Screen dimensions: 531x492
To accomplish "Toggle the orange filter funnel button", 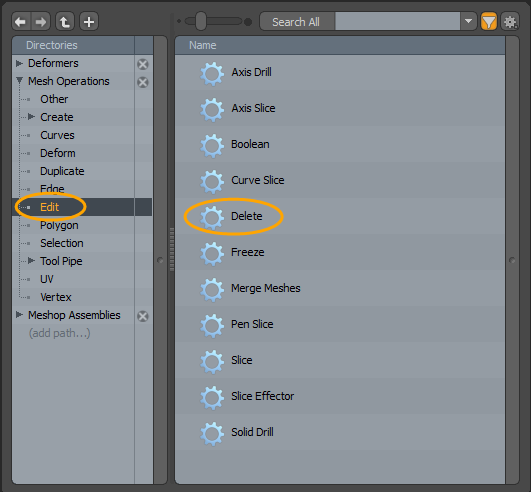I will click(x=489, y=22).
